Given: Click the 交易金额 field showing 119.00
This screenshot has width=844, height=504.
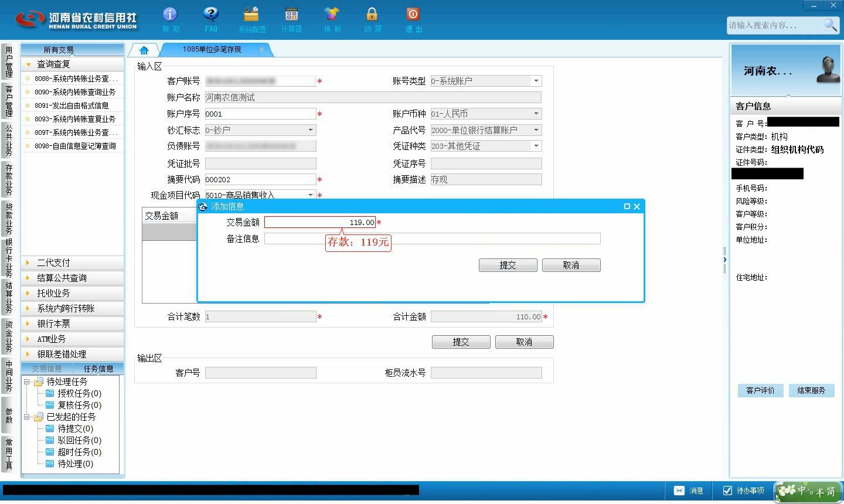Looking at the screenshot, I should [319, 222].
